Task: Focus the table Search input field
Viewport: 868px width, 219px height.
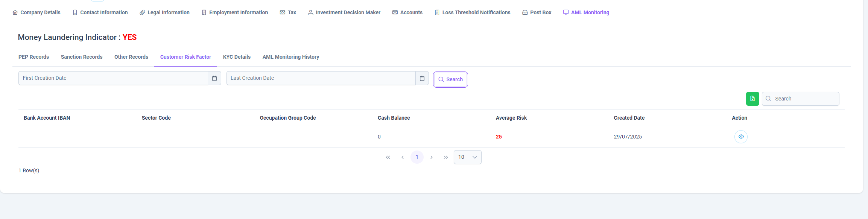Action: [801, 99]
